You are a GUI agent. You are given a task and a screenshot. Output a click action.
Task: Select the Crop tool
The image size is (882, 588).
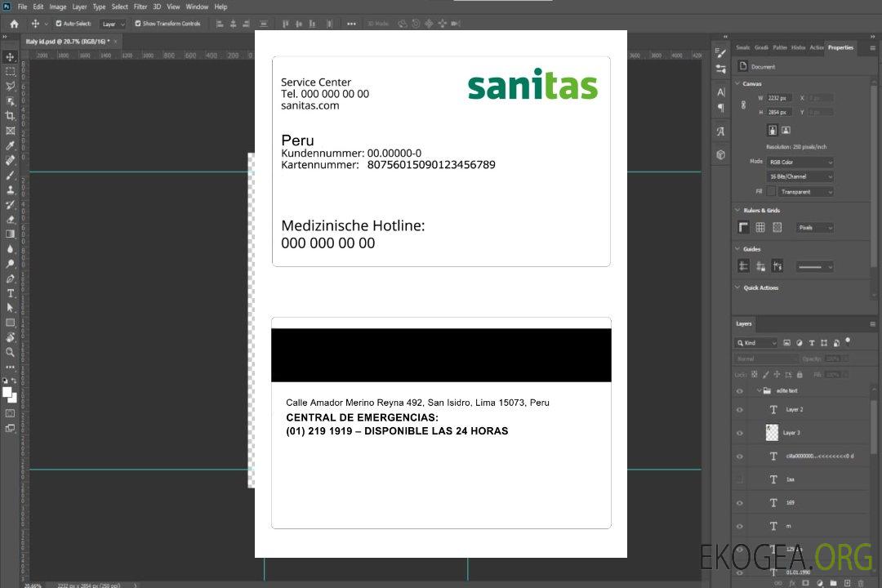pos(10,116)
